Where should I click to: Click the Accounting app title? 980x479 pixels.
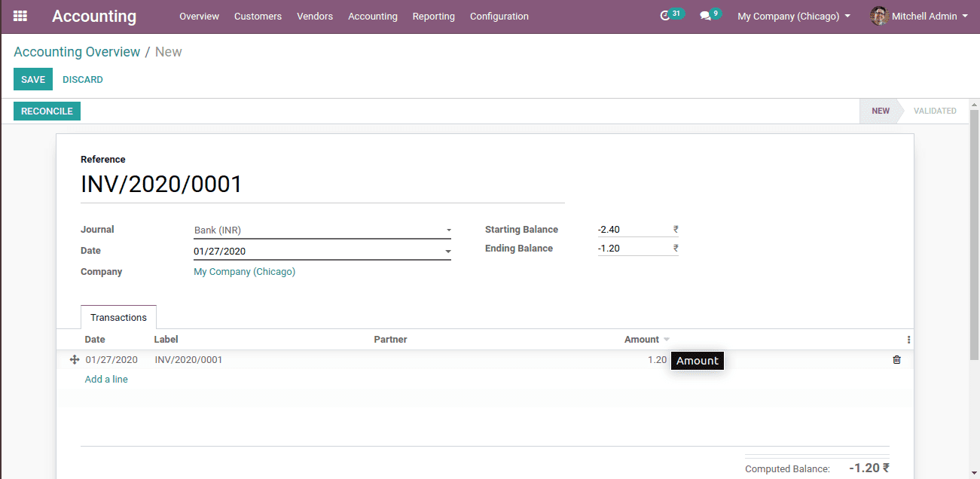click(x=94, y=16)
